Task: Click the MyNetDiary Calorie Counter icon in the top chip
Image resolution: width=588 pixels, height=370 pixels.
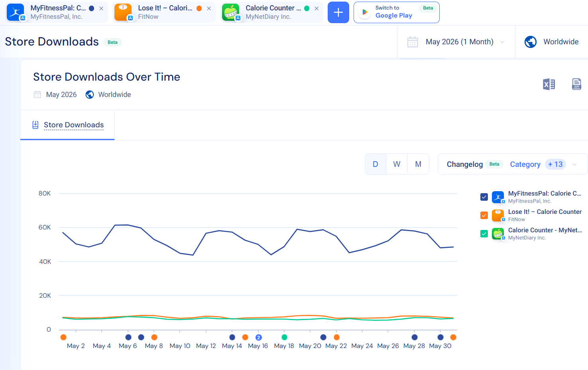Action: coord(231,12)
